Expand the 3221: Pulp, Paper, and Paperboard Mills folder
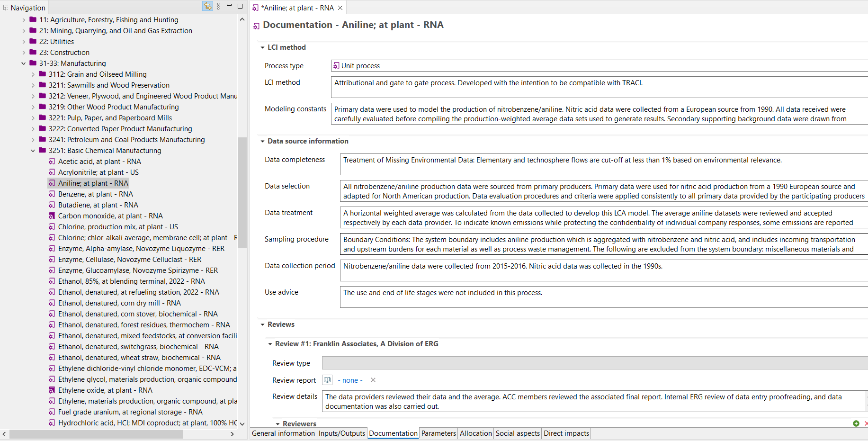868x441 pixels. coord(33,118)
